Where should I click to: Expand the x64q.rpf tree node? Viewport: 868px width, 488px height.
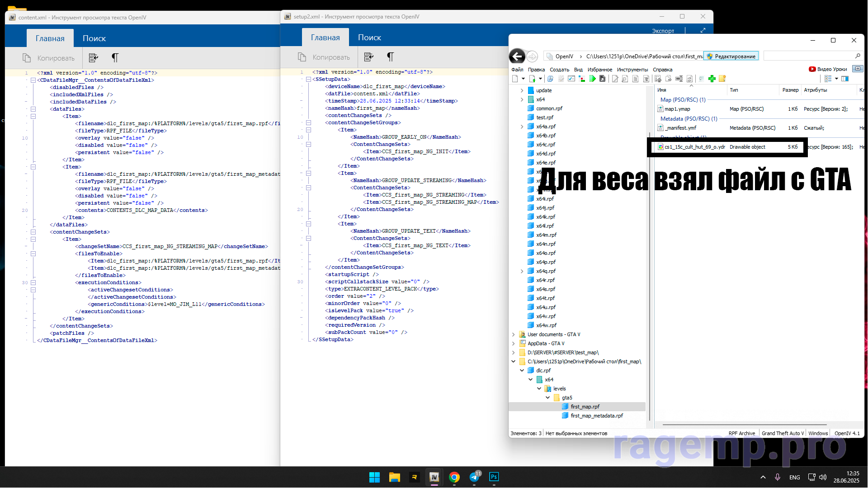click(x=522, y=271)
